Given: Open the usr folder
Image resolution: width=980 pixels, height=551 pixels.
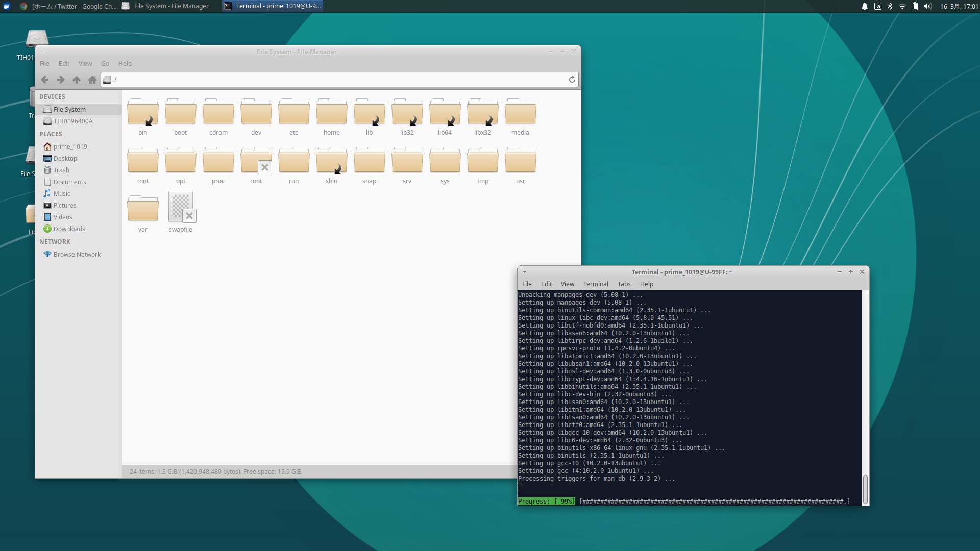Looking at the screenshot, I should click(x=520, y=165).
